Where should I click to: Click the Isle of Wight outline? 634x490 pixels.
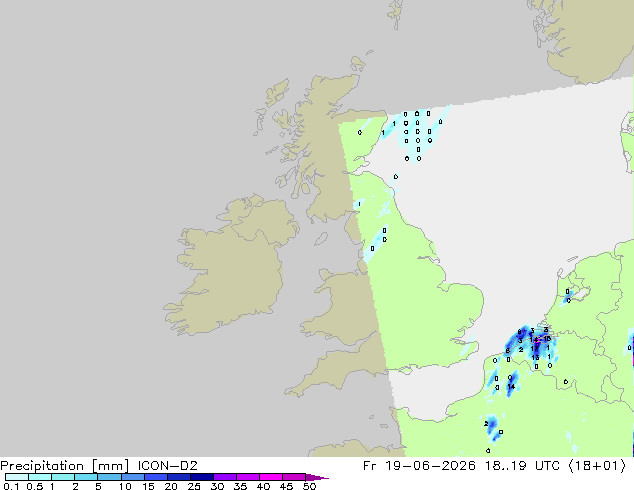(405, 370)
